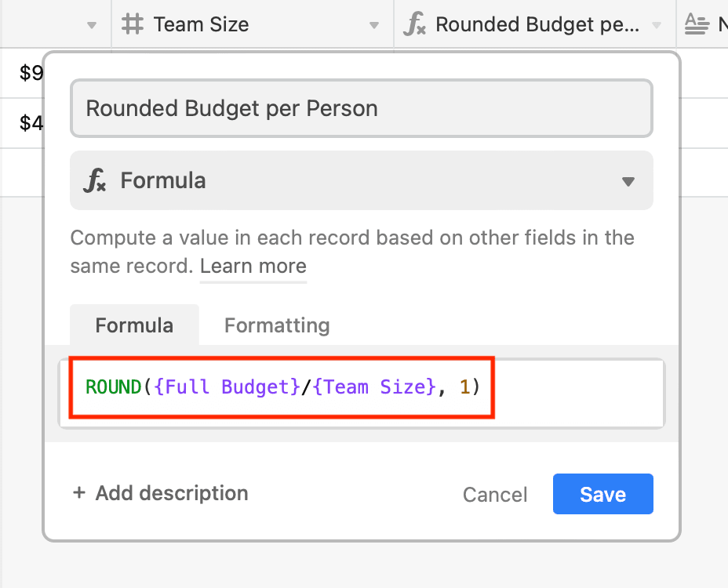Click the {Full Budget} token in formula

tap(227, 387)
